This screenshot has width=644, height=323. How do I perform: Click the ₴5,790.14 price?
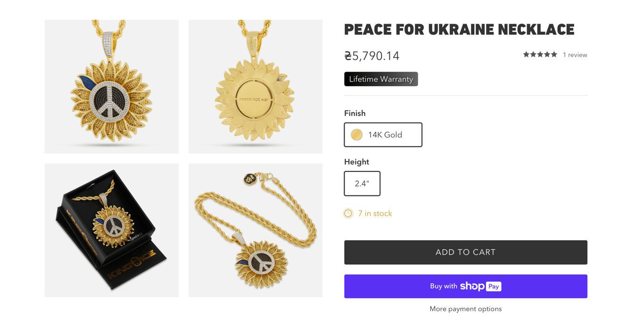[372, 56]
